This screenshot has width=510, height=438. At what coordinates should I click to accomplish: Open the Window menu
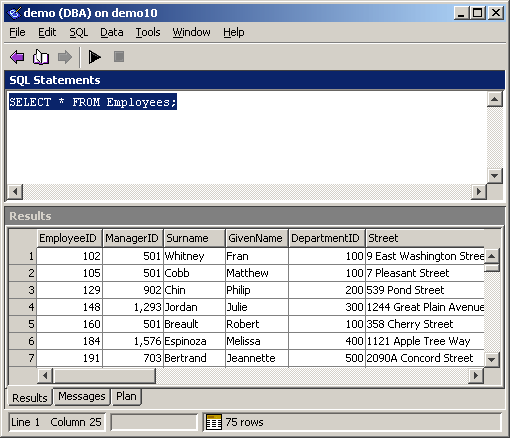click(191, 32)
